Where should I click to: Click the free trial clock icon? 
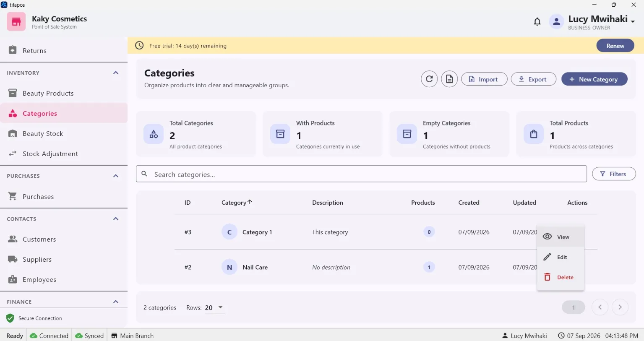tap(139, 45)
